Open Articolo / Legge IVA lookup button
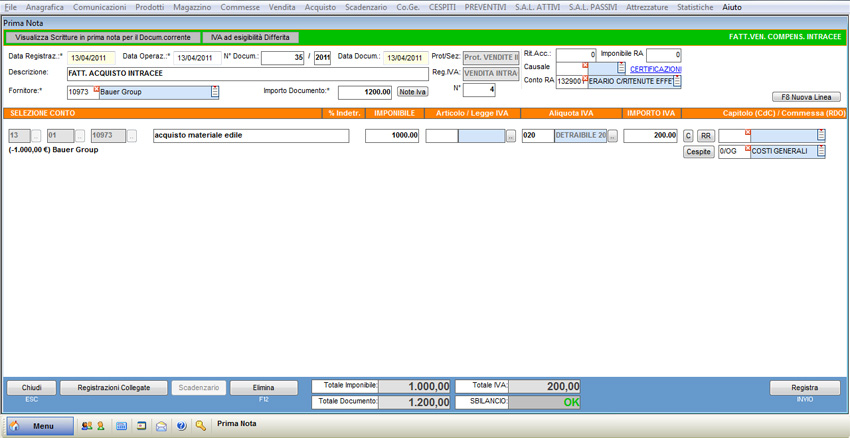Viewport: 850px width, 438px height. (x=511, y=136)
